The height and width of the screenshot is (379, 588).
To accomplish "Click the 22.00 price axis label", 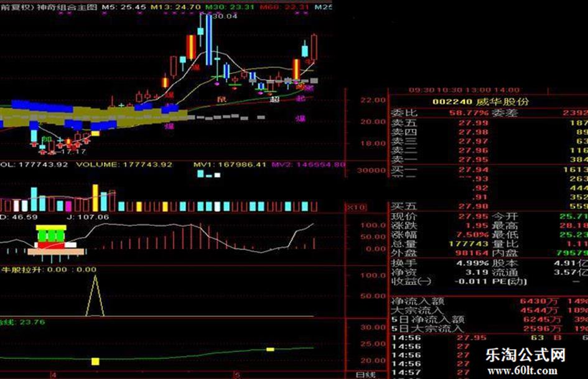I will click(x=372, y=100).
